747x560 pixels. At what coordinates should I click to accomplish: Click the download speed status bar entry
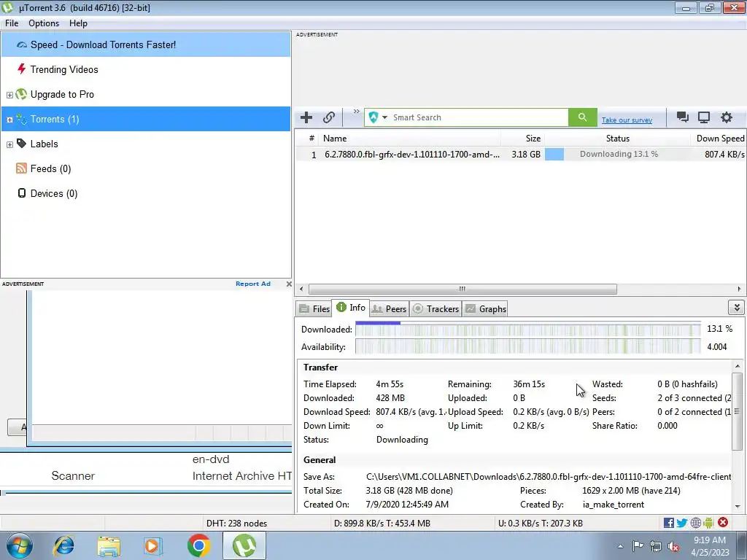[x=382, y=524]
